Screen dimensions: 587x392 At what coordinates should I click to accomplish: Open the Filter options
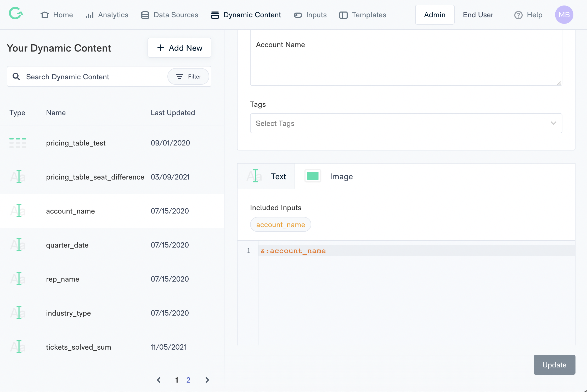[188, 76]
